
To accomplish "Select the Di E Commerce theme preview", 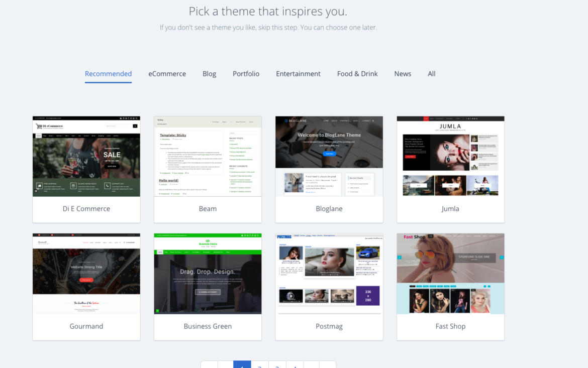I will [86, 156].
